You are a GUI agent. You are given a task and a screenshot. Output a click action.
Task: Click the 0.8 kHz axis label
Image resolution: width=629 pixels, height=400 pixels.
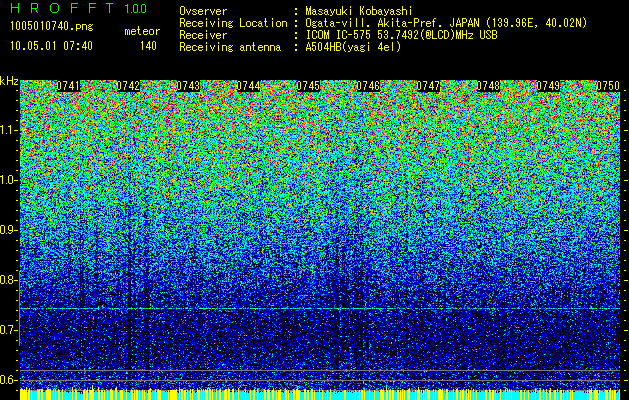point(7,280)
